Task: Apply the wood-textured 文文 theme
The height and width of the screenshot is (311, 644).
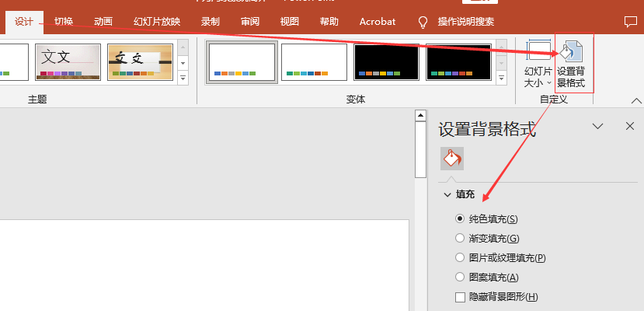Action: (140, 62)
